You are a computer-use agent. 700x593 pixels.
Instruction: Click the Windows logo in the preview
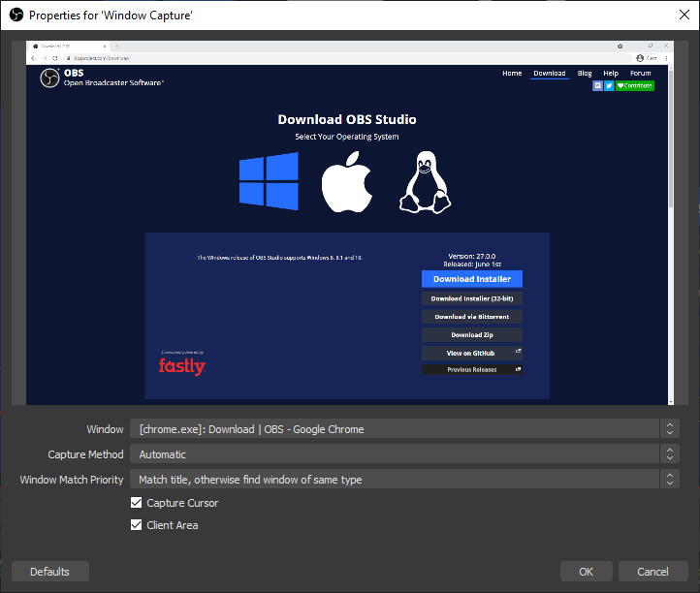[269, 181]
